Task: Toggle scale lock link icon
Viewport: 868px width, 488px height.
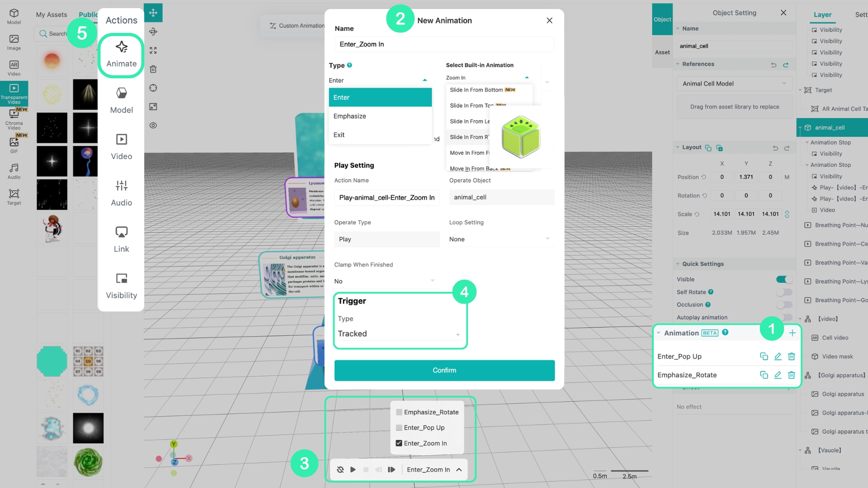Action: pos(787,214)
